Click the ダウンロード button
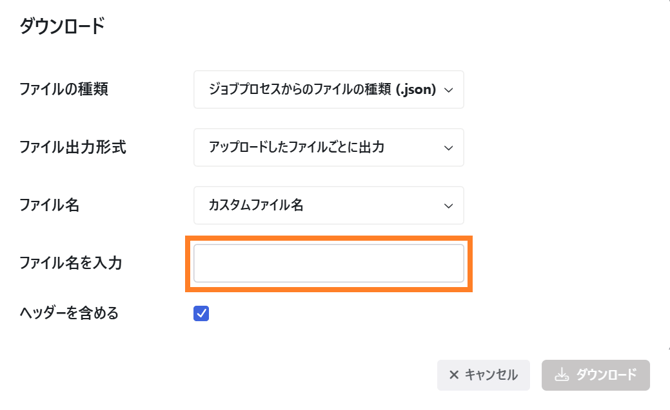 click(596, 375)
